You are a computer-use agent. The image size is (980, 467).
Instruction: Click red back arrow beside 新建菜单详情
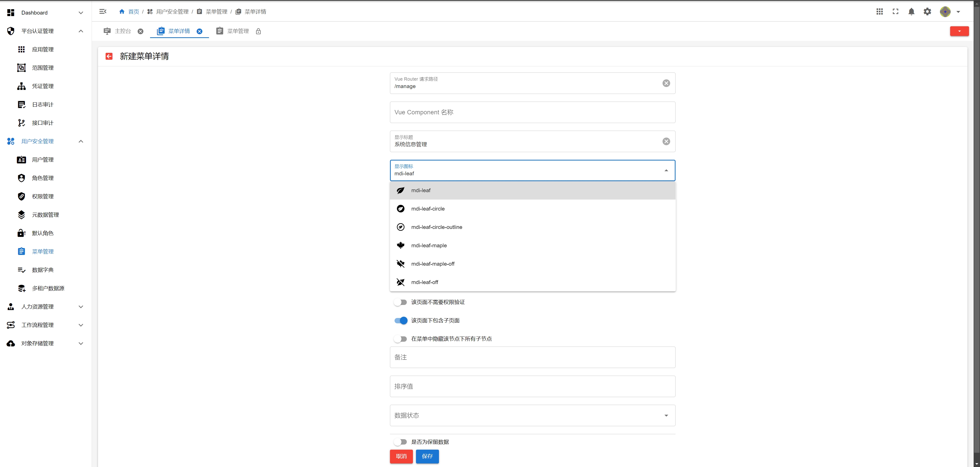click(x=109, y=56)
